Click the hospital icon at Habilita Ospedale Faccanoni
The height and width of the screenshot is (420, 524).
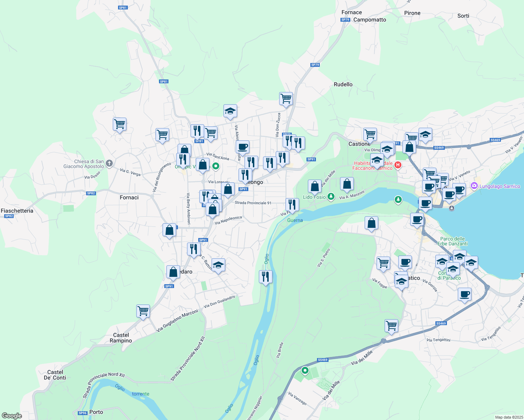click(x=398, y=165)
